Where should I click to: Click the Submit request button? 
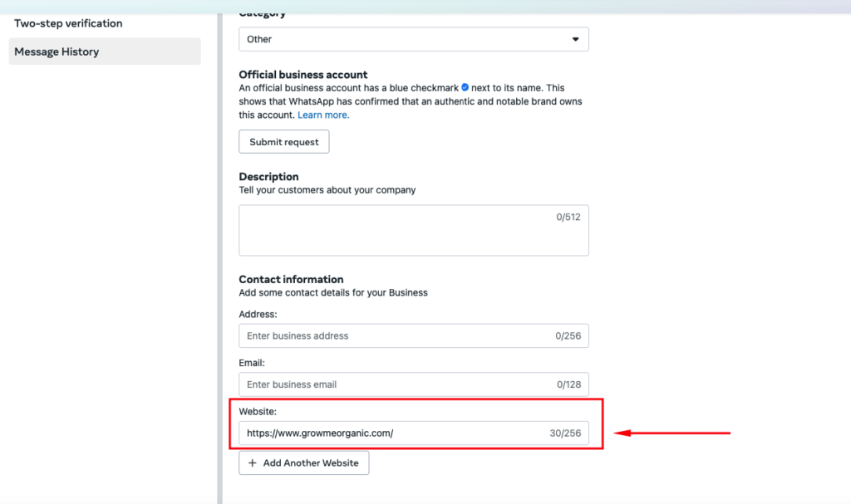284,142
